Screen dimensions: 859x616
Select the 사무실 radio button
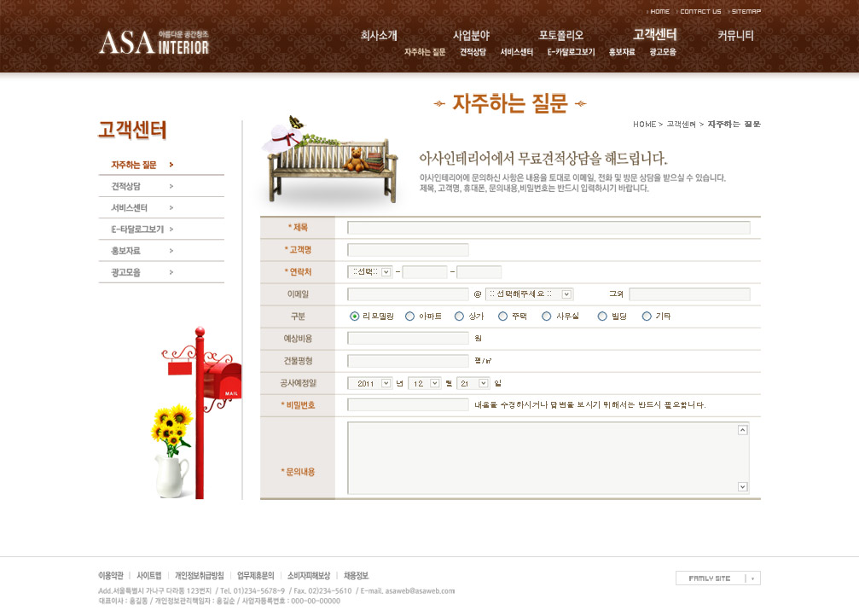[x=547, y=316]
